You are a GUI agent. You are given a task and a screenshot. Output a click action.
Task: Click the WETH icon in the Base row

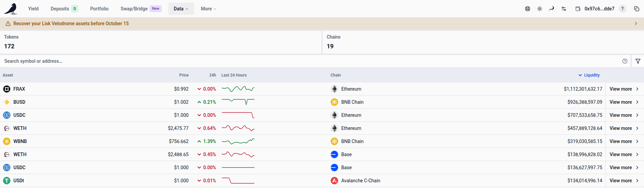[x=7, y=154]
